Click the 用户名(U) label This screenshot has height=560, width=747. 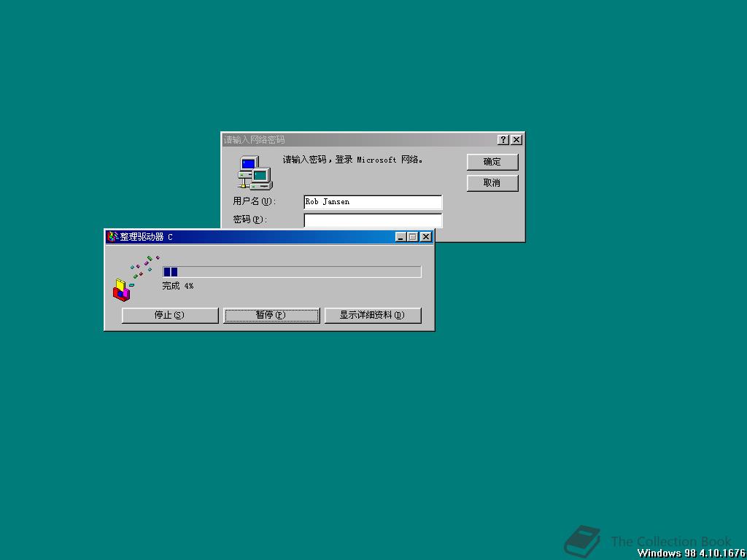[x=255, y=201]
